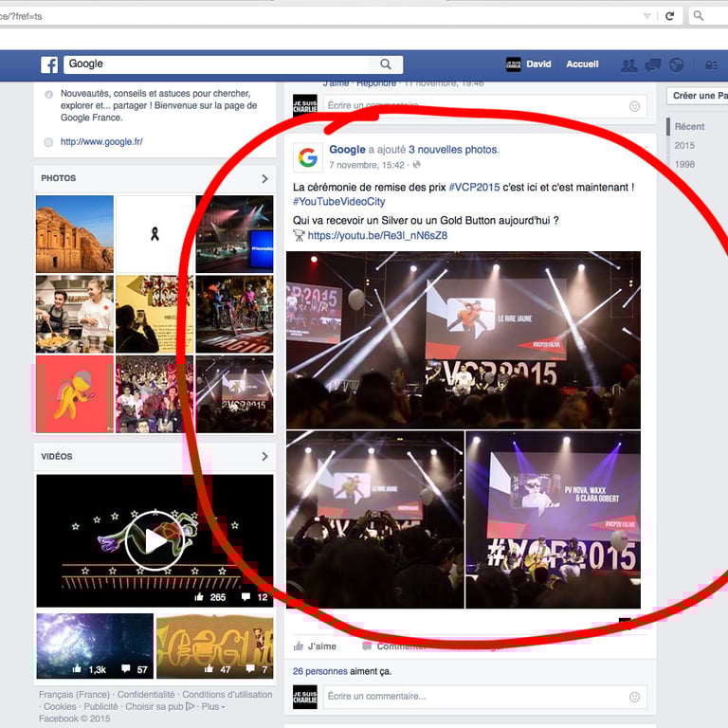
Task: Open the video thumbnail with 1,3k likes
Action: pos(95,646)
